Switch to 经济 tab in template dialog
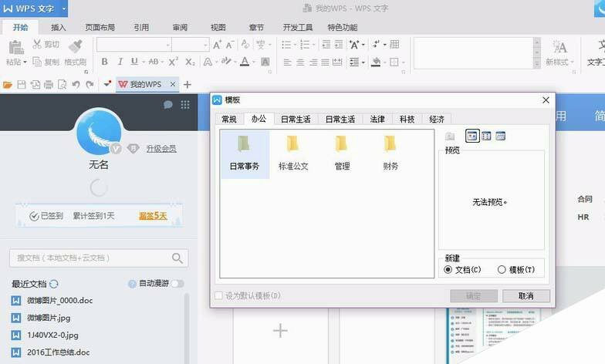This screenshot has height=364, width=605. (x=437, y=119)
